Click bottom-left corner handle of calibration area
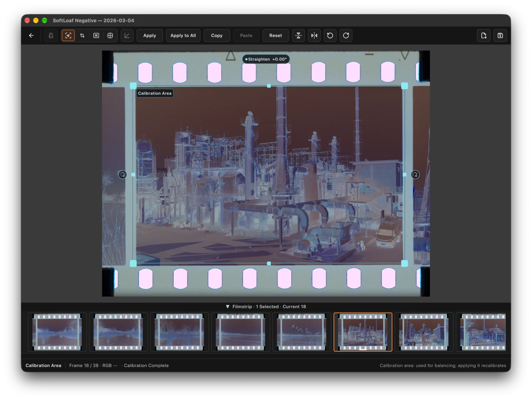This screenshot has width=532, height=400. coord(133,263)
